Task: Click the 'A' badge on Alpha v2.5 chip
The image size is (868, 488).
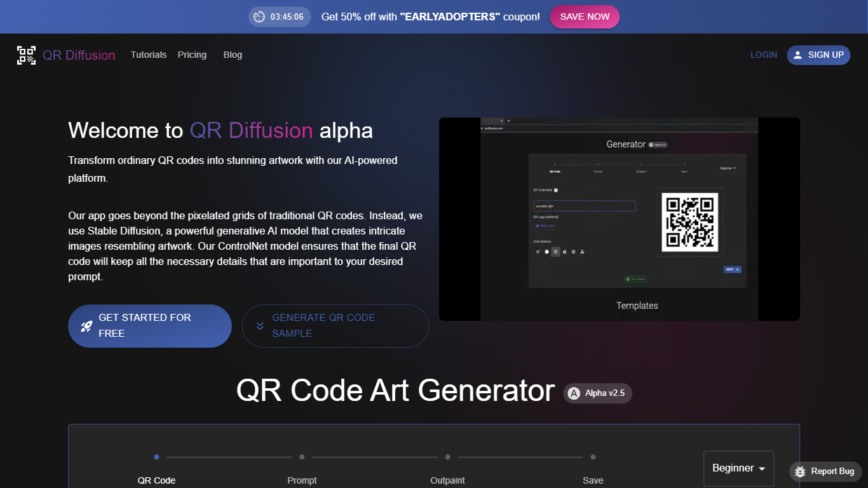Action: (574, 393)
